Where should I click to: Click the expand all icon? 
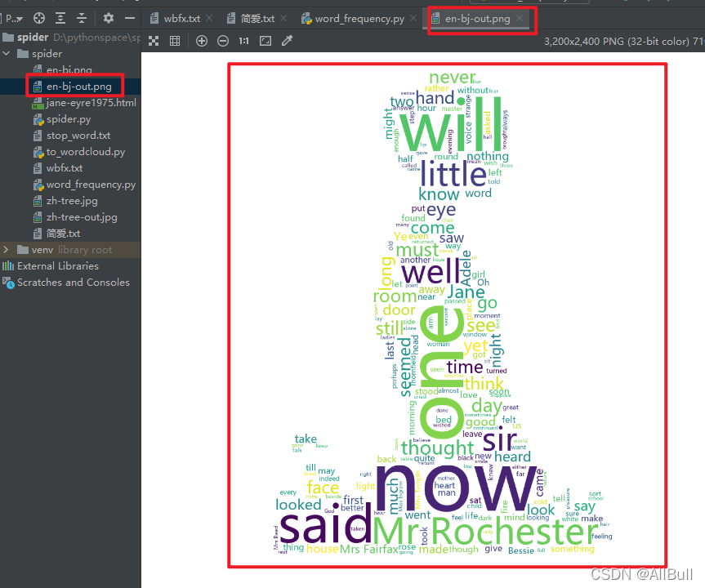60,18
